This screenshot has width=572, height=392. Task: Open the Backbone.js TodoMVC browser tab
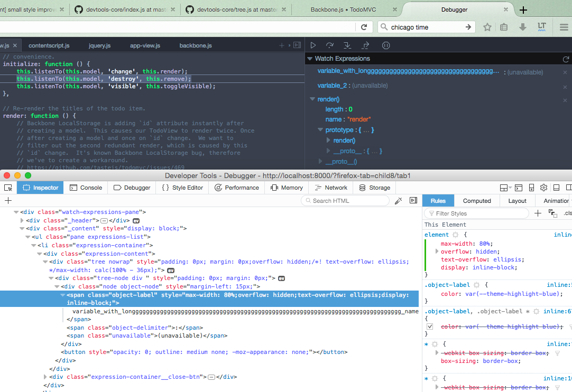pyautogui.click(x=343, y=10)
